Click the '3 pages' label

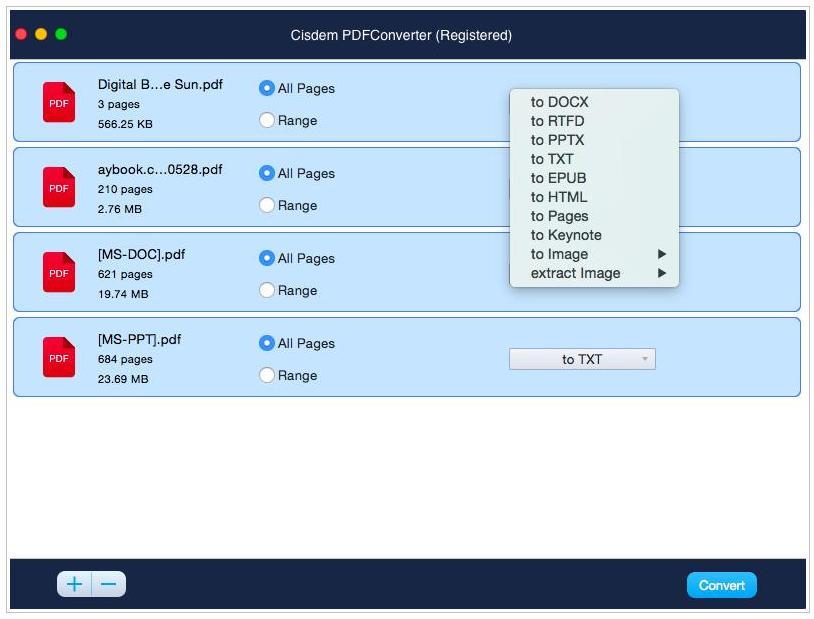pyautogui.click(x=118, y=104)
